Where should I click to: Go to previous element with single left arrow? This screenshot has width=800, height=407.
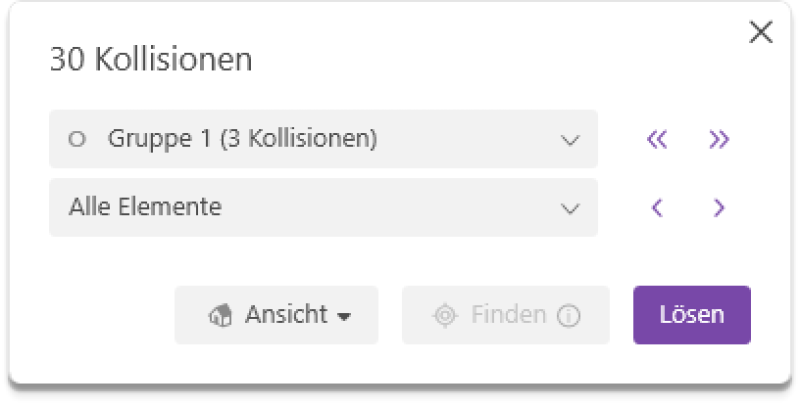657,207
